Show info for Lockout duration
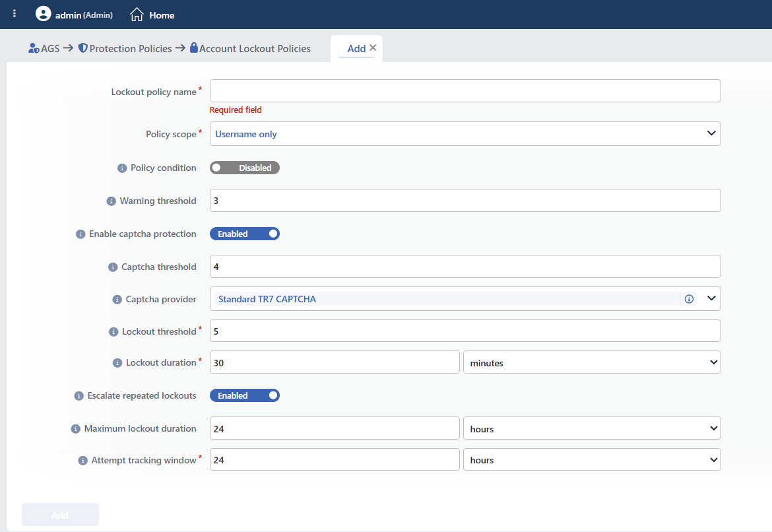The width and height of the screenshot is (772, 532). pyautogui.click(x=117, y=363)
